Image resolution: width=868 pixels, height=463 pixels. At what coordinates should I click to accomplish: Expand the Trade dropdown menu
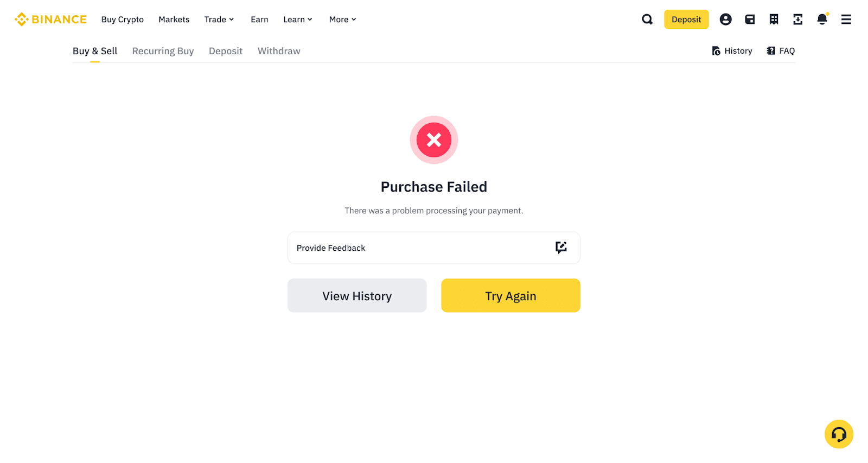coord(219,20)
